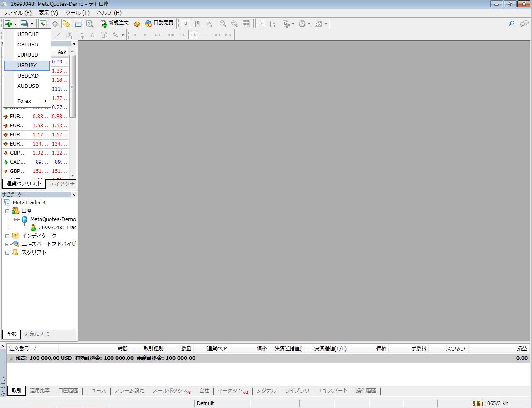Image resolution: width=532 pixels, height=408 pixels.
Task: Toggle the Terminal window icon
Action: [78, 24]
